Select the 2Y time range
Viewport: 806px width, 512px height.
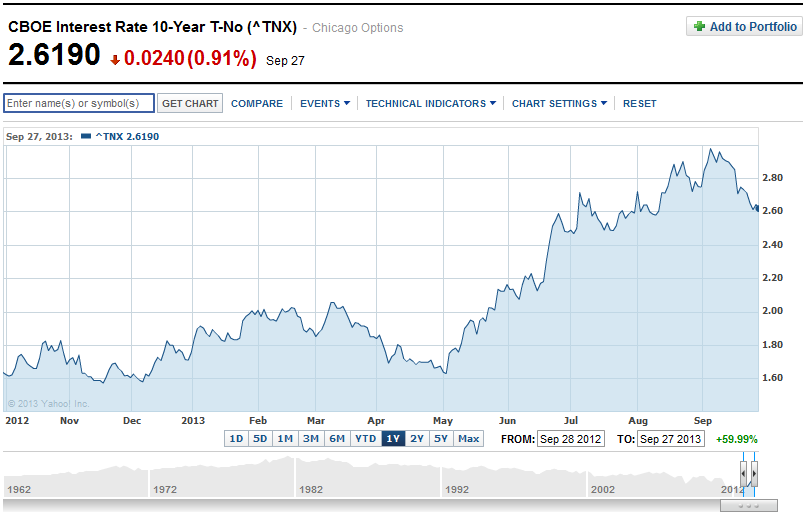(417, 439)
